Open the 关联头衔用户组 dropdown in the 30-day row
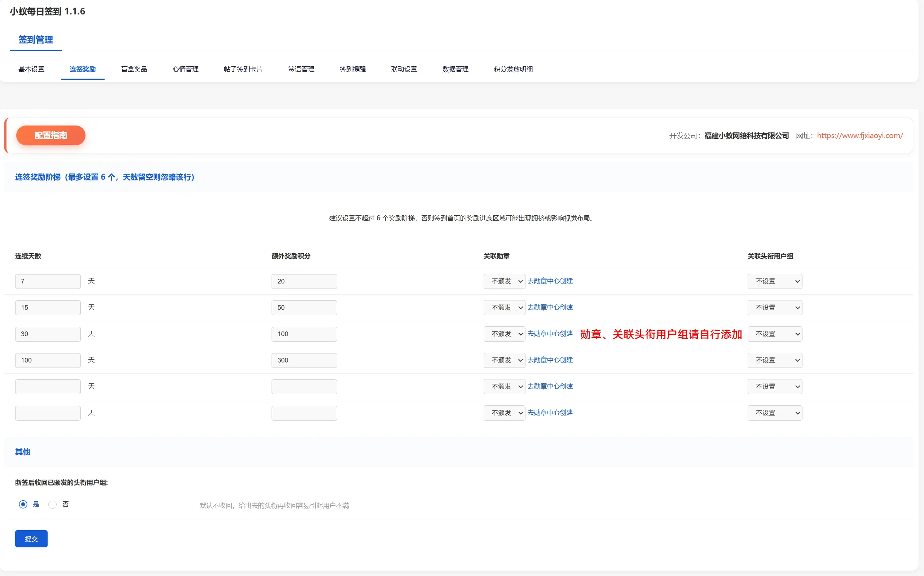The image size is (924, 576). [775, 334]
